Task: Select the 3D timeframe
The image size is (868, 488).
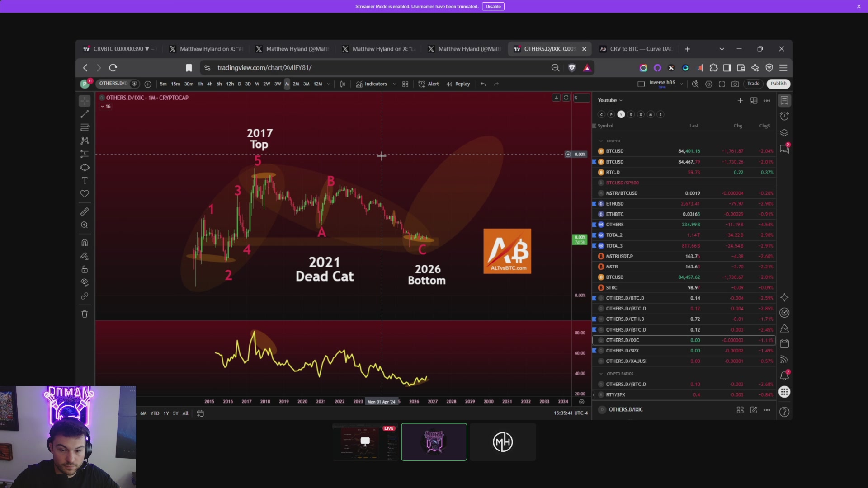Action: (x=248, y=84)
